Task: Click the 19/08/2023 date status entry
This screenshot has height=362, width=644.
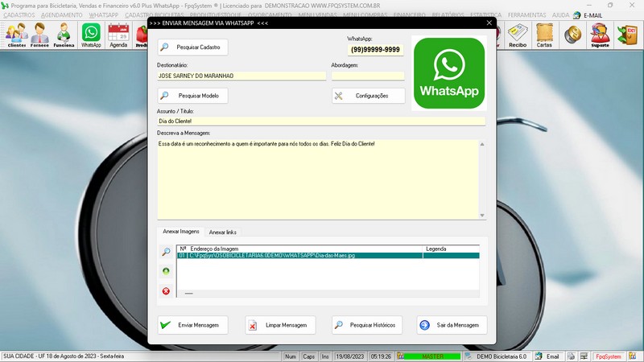Action: (350, 356)
